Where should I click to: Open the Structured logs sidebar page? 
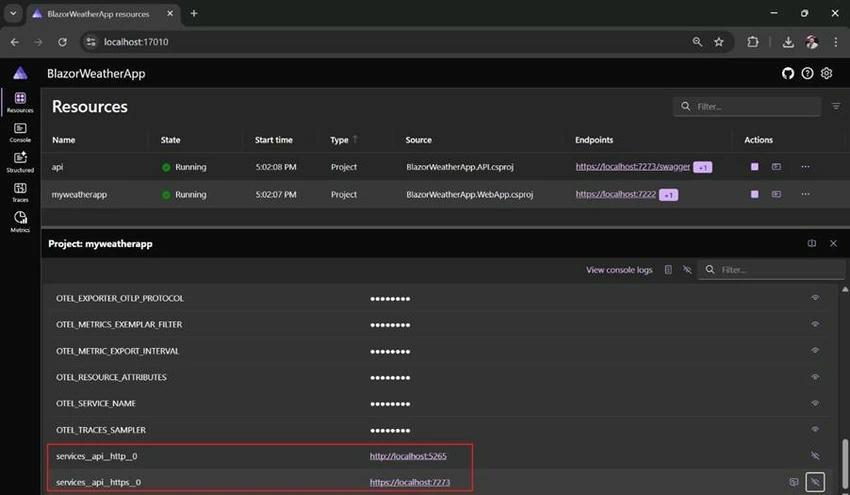pyautogui.click(x=20, y=162)
